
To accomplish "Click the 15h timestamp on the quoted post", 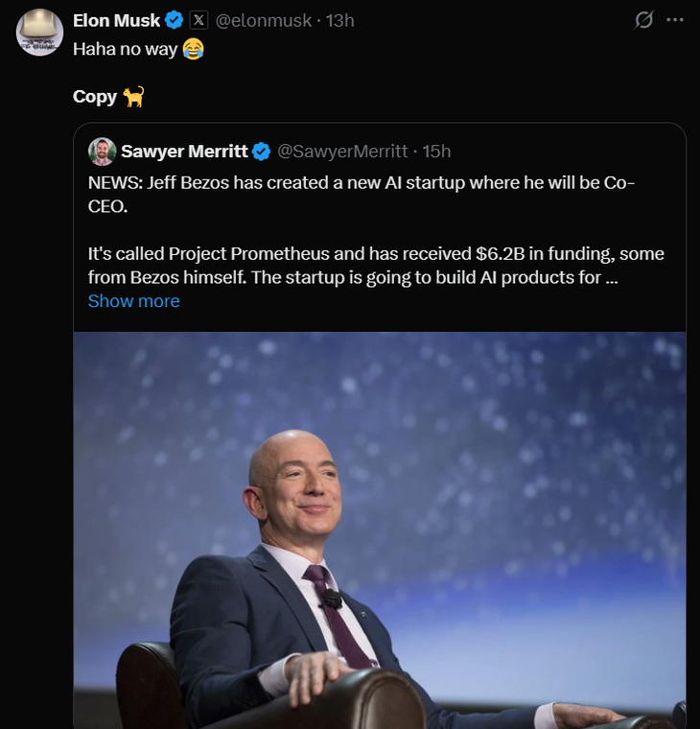I will (x=436, y=152).
